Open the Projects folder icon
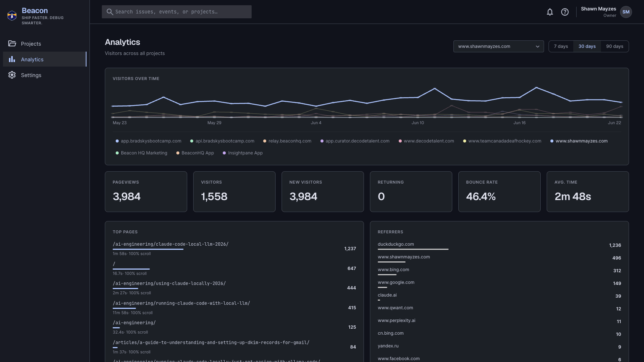 click(12, 43)
